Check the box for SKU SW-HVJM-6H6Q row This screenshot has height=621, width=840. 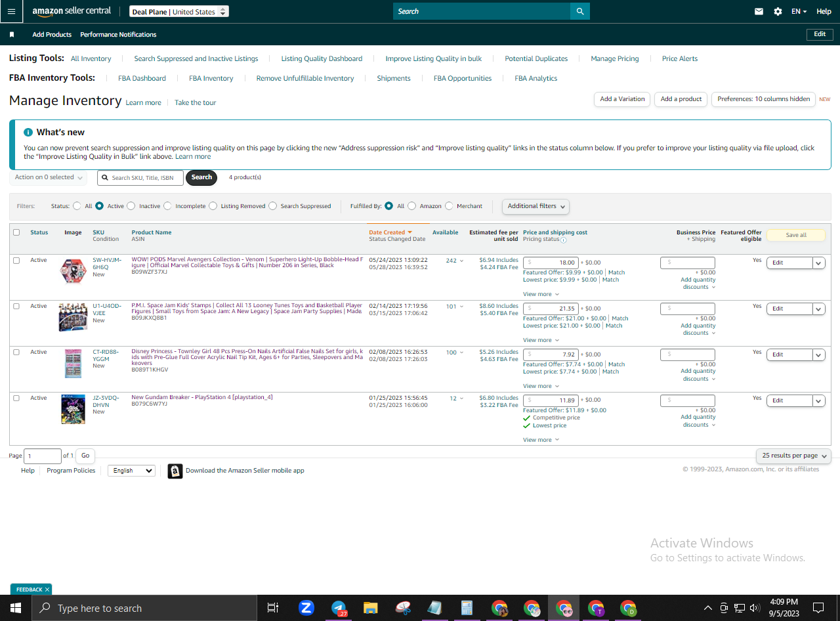(x=16, y=260)
